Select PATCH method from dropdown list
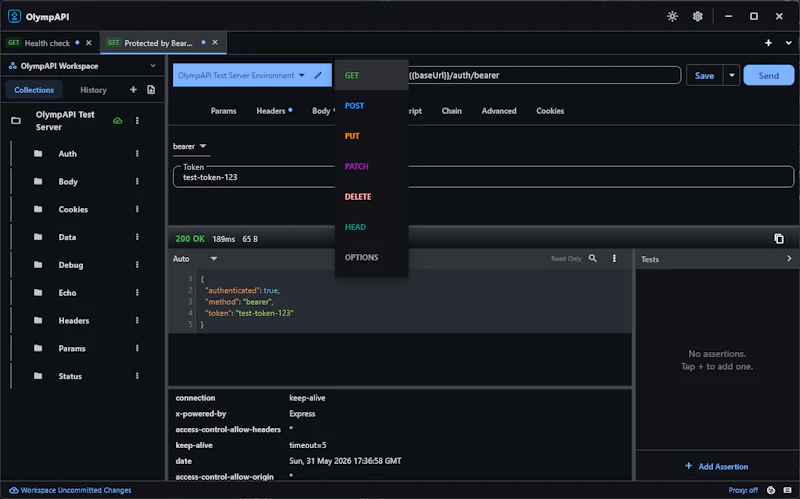The image size is (800, 499). click(x=371, y=166)
